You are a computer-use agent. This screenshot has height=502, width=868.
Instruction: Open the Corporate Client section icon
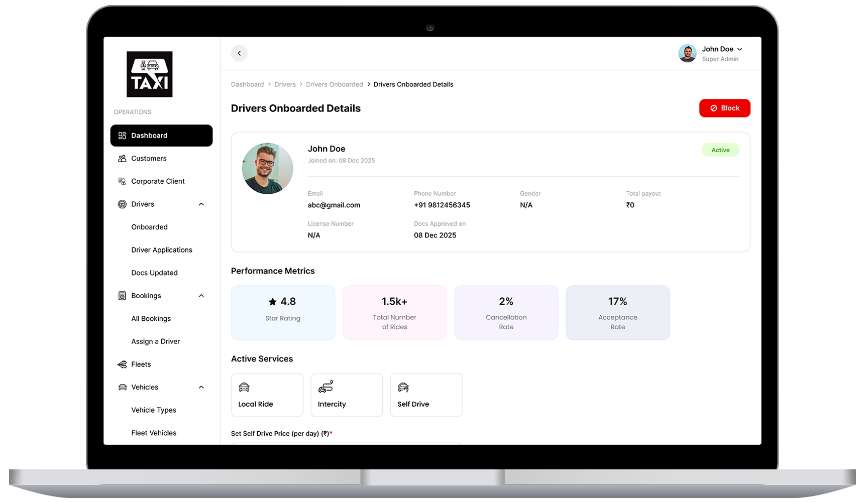click(122, 181)
